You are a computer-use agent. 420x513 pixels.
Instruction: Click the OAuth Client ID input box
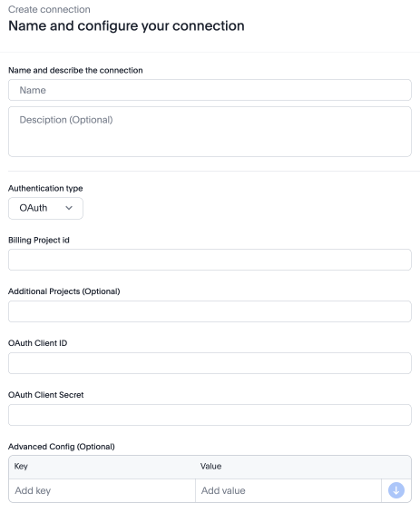point(210,363)
